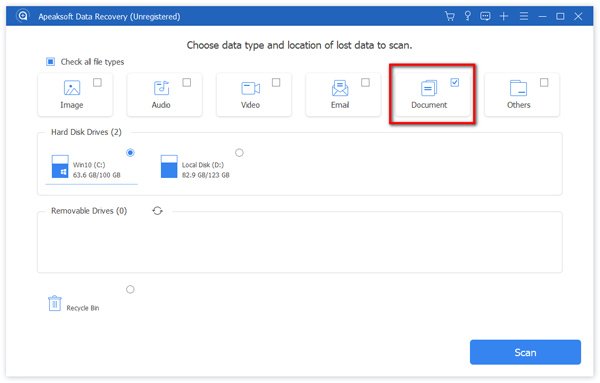Click the Apeaksoft logo in title bar
Image resolution: width=600 pixels, height=383 pixels.
[23, 16]
